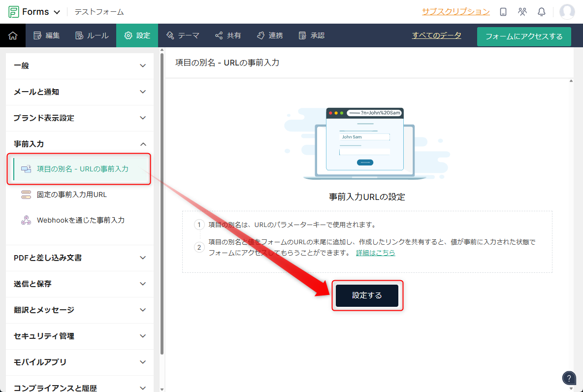583x392 pixels.
Task: Click the help question mark icon
Action: (x=569, y=378)
